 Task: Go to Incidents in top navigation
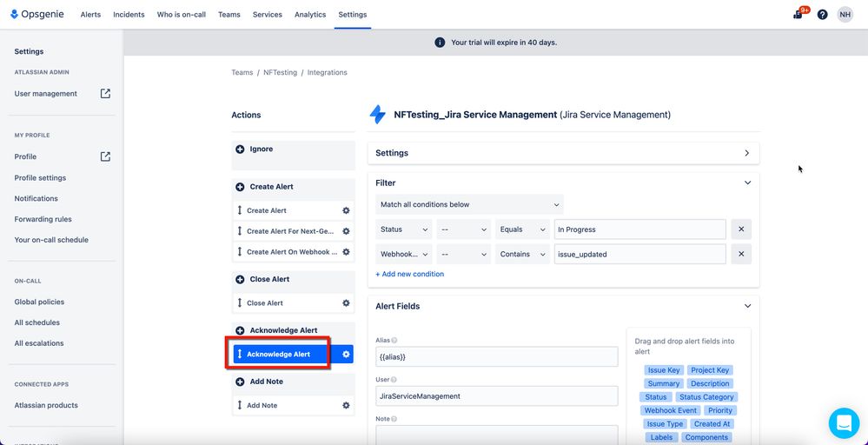click(129, 15)
